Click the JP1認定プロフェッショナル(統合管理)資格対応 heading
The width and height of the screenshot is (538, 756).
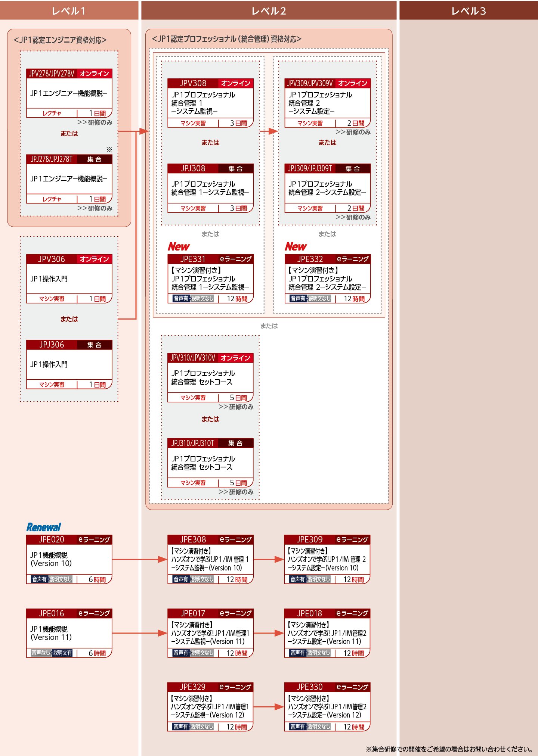pyautogui.click(x=226, y=39)
